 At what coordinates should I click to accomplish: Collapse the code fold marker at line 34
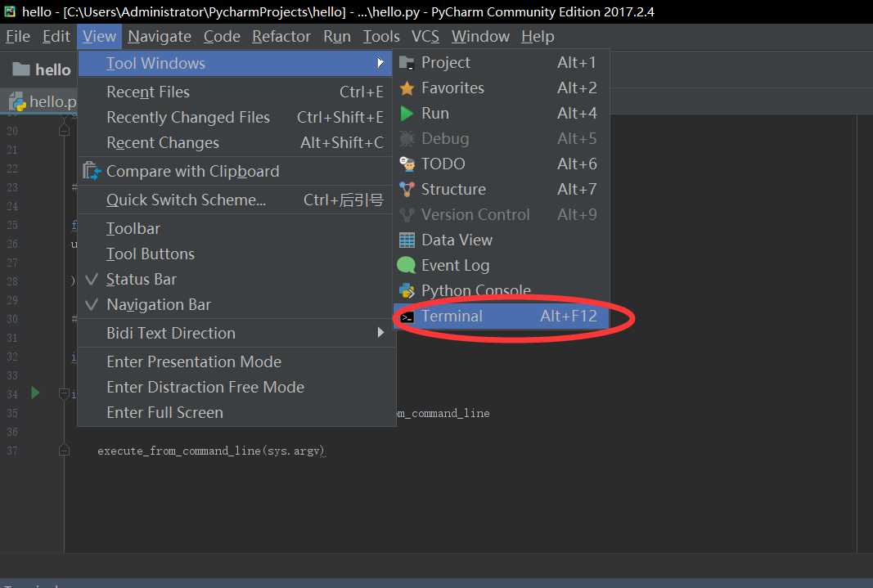coord(64,394)
